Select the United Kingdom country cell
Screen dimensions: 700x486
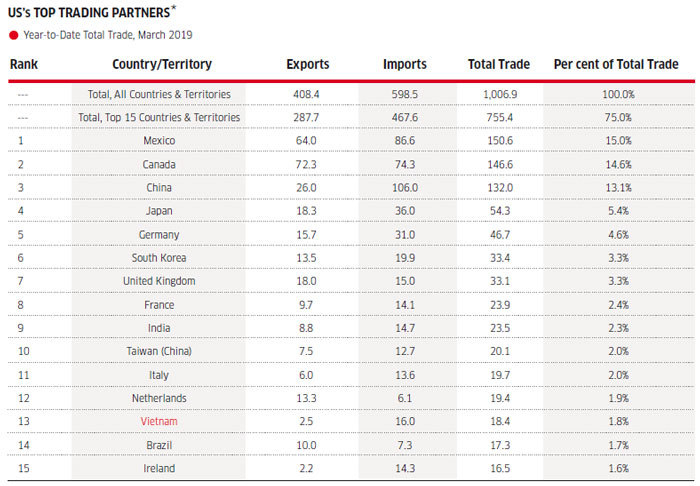point(158,282)
